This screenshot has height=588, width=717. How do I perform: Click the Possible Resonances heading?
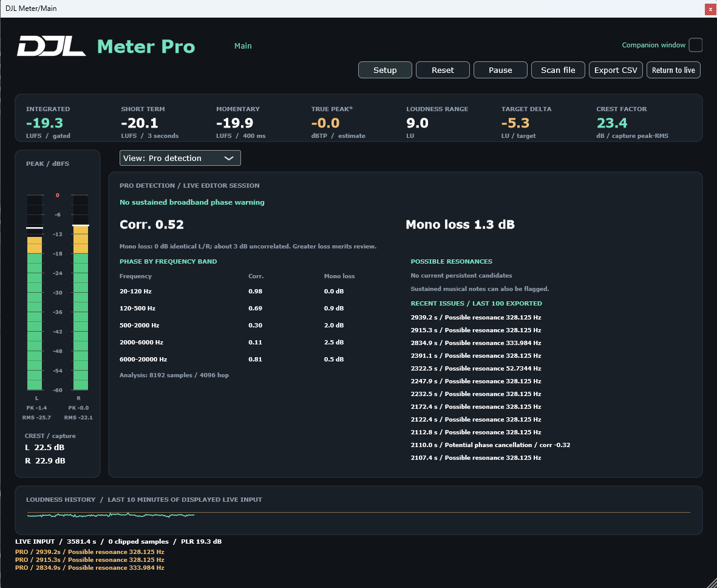(x=451, y=261)
